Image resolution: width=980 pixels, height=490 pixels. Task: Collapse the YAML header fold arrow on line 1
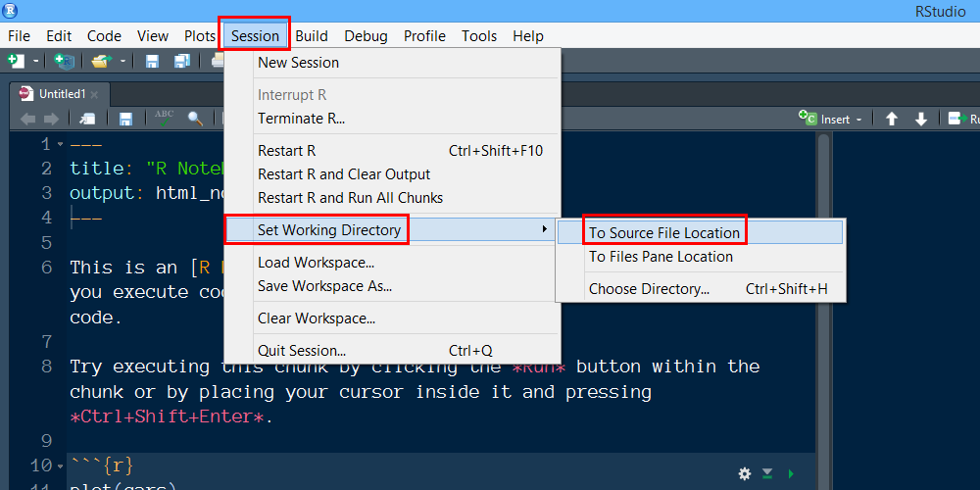[61, 144]
